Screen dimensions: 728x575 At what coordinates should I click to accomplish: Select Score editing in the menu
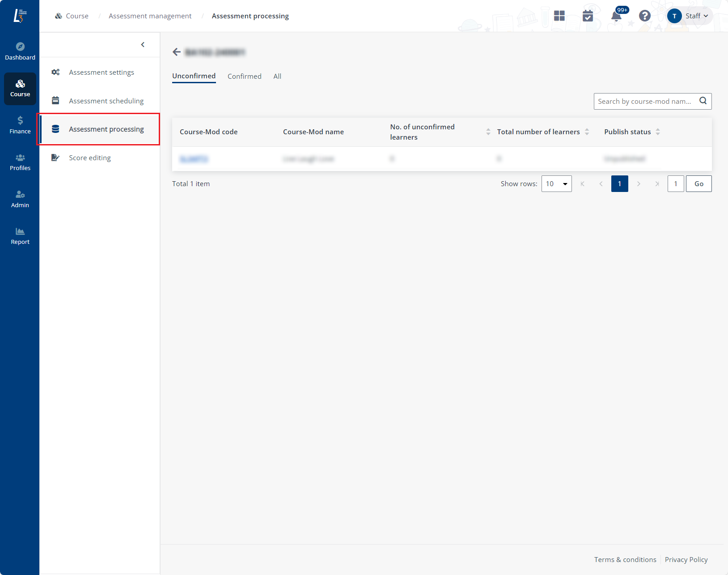(x=90, y=158)
